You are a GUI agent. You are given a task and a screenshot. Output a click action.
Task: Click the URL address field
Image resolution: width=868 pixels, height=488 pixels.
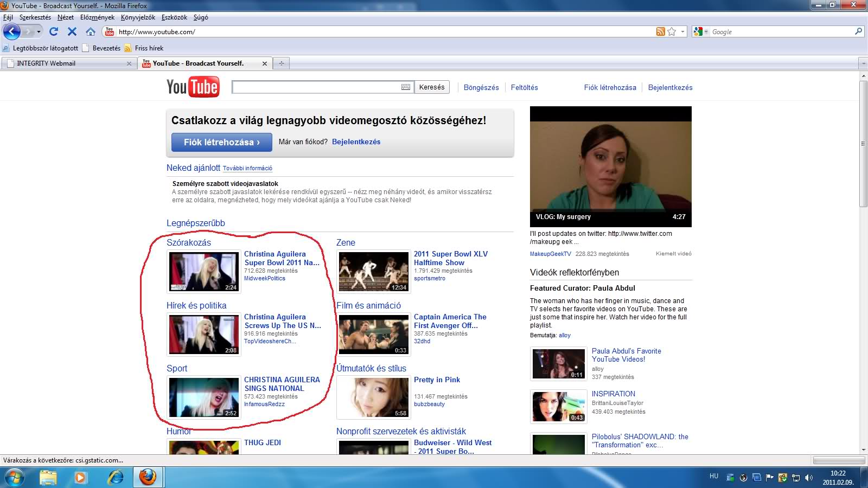(x=385, y=32)
